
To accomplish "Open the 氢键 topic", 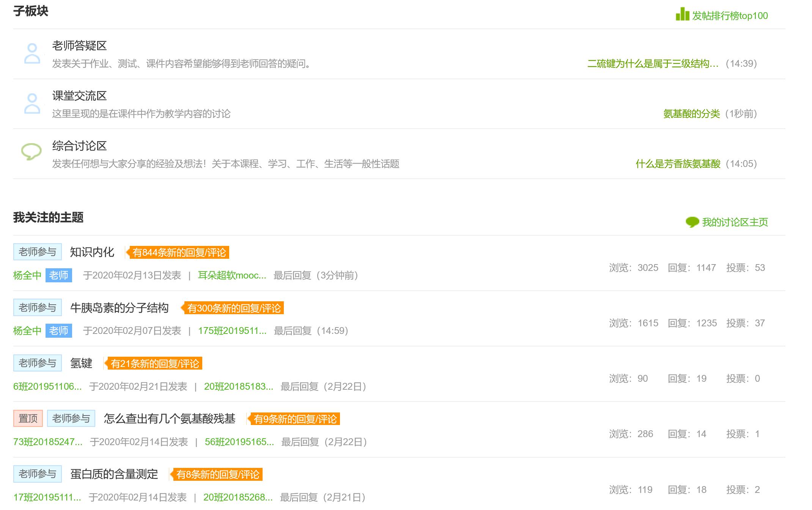I will click(x=81, y=364).
